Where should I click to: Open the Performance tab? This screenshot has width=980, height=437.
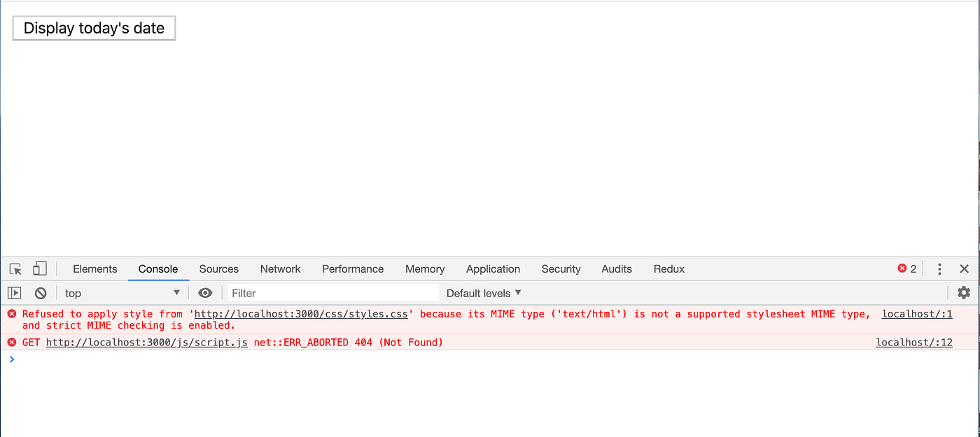(x=353, y=269)
